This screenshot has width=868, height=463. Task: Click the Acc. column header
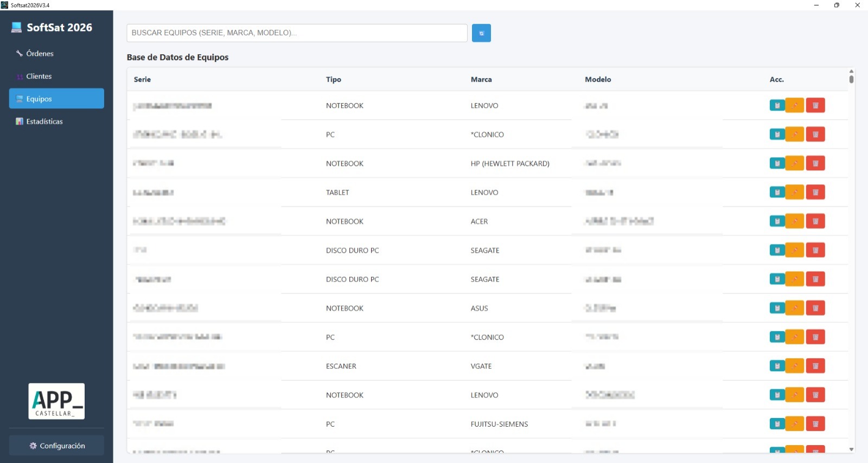coord(777,79)
